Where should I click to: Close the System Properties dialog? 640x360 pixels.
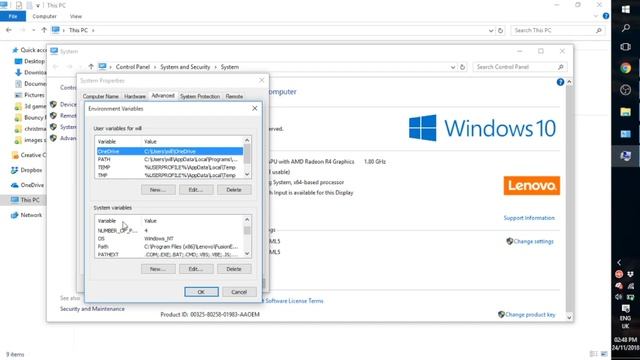262,80
